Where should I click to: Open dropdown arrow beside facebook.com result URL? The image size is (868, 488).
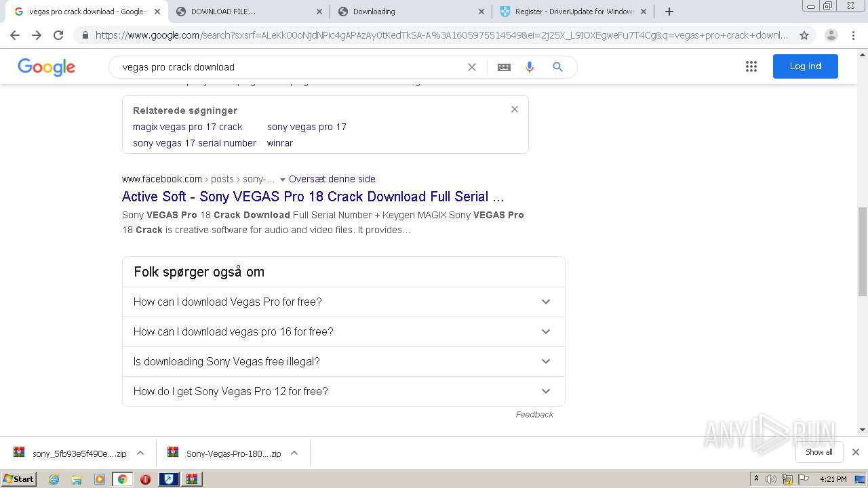tap(283, 180)
